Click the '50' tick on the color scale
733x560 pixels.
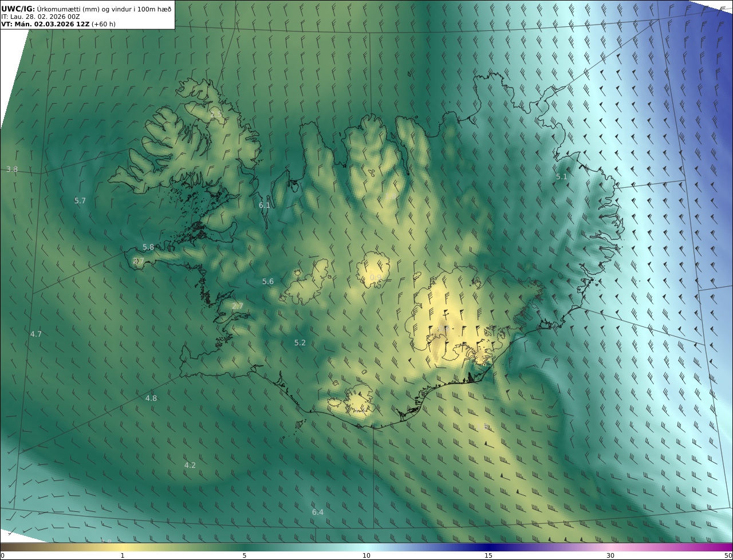[x=728, y=556]
